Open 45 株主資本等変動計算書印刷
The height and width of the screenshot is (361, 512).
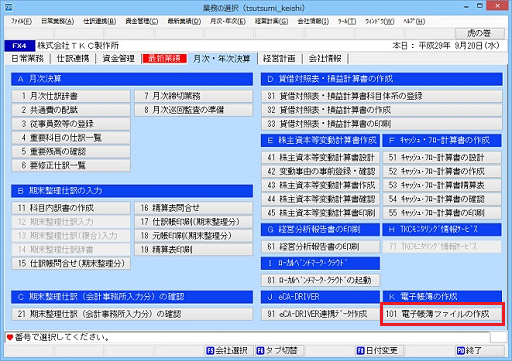[321, 213]
